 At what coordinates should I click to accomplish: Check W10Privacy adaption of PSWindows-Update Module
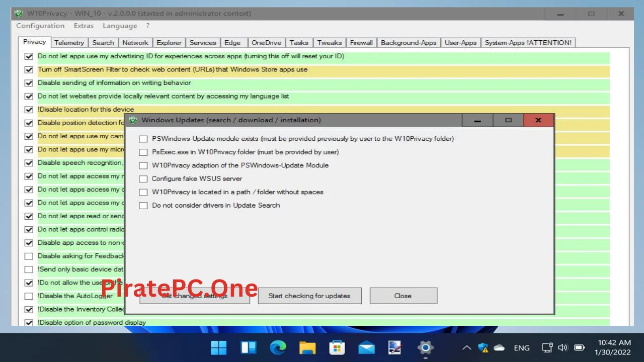[143, 165]
